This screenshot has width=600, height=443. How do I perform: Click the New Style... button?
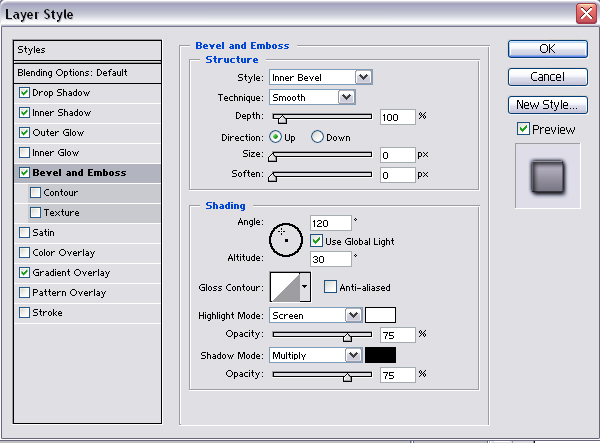545,105
